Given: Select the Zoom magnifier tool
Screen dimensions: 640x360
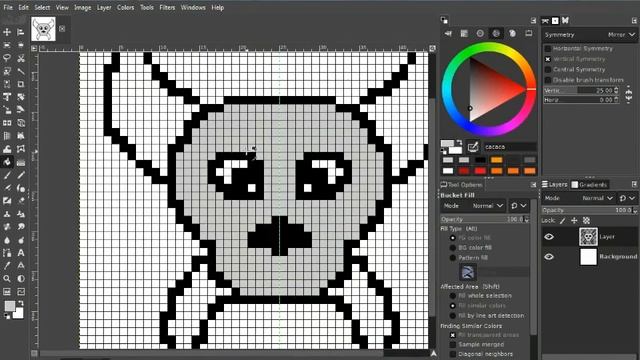Looking at the screenshot, I should [7, 279].
